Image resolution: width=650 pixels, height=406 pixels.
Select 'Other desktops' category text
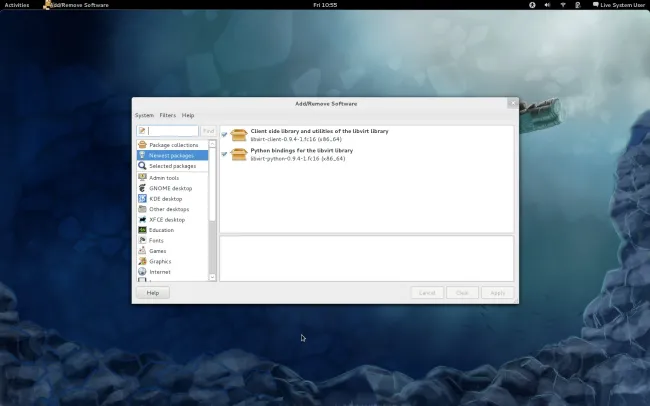(x=169, y=209)
